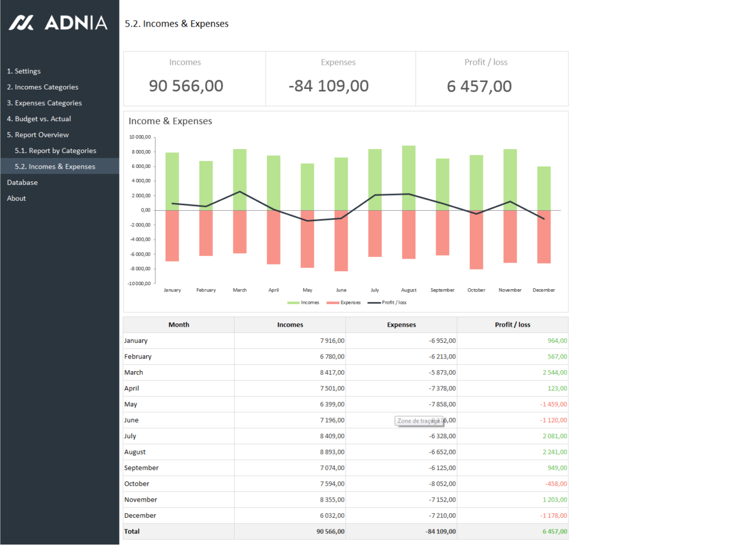Switch to the 5.1. Report by Categories page
The height and width of the screenshot is (560, 755).
pos(55,150)
